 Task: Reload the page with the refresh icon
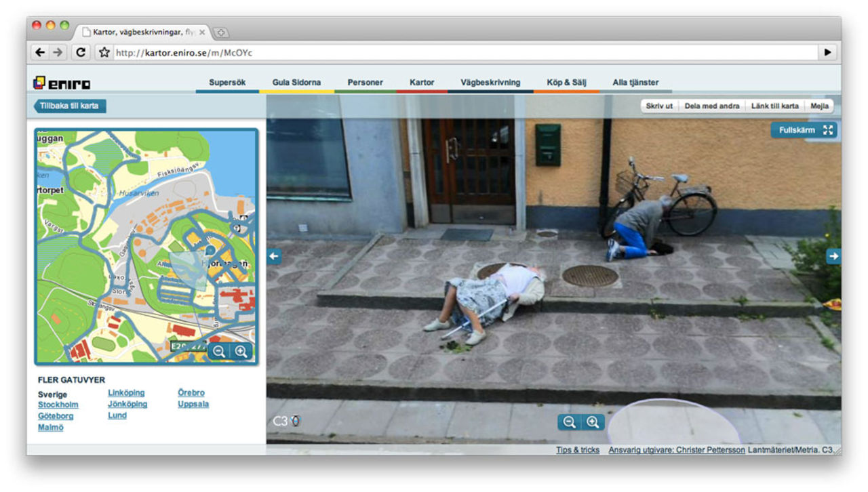pyautogui.click(x=81, y=52)
